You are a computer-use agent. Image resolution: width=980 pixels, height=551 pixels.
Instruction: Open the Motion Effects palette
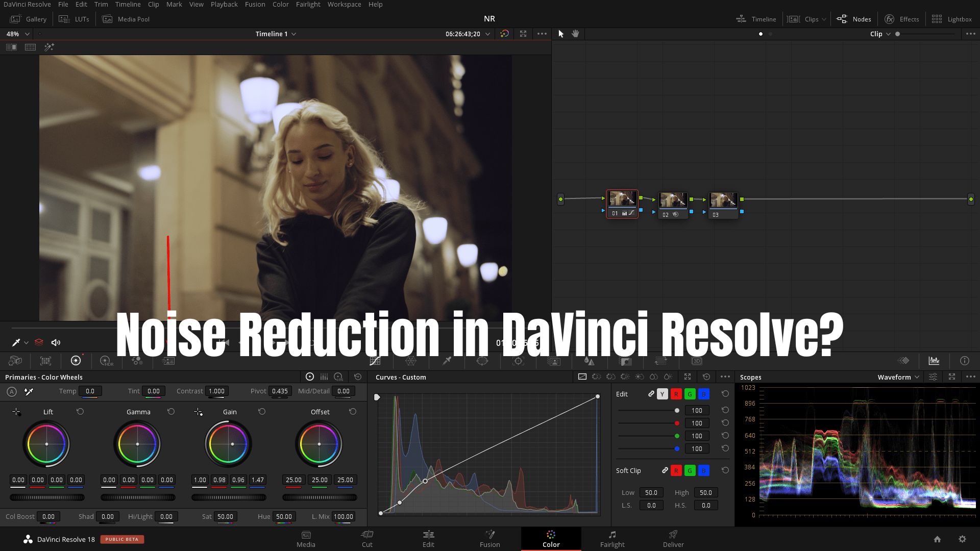[x=168, y=361]
